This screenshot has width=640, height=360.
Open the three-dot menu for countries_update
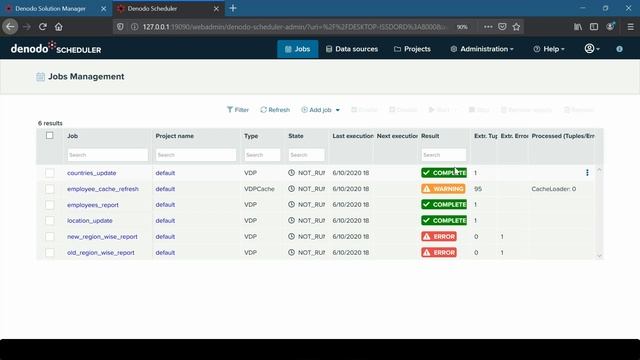coord(587,173)
